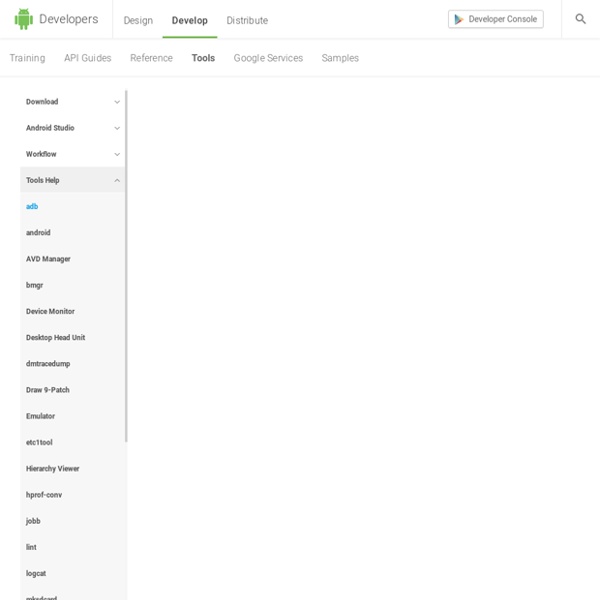The height and width of the screenshot is (600, 600).
Task: Open the bmgr page
Action: (x=34, y=285)
